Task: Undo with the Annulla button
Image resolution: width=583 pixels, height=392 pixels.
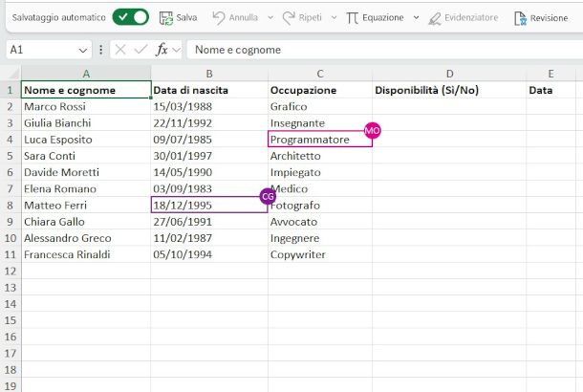Action: (235, 17)
